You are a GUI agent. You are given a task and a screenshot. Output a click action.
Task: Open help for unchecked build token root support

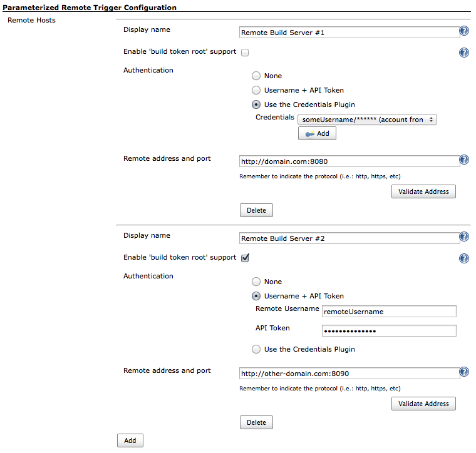464,53
